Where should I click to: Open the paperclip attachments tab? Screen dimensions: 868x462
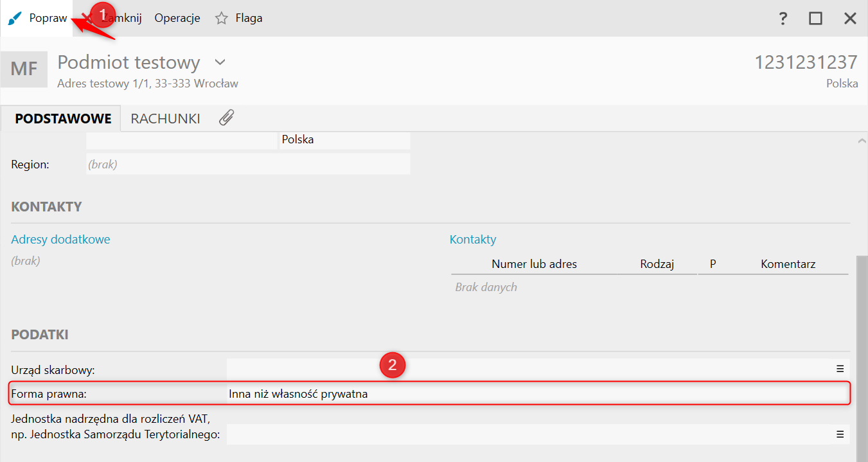click(226, 118)
